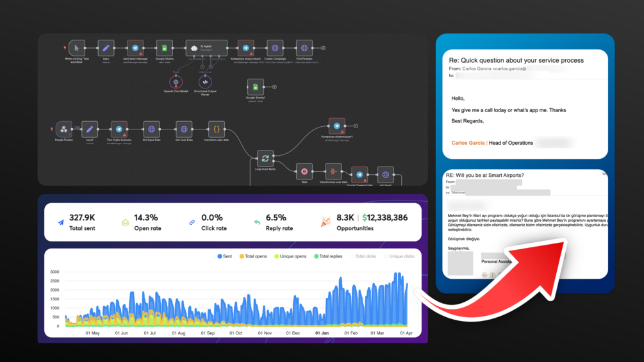Screen dimensions: 644x362
Task: Click the '14.3%' open rate value
Action: point(146,218)
